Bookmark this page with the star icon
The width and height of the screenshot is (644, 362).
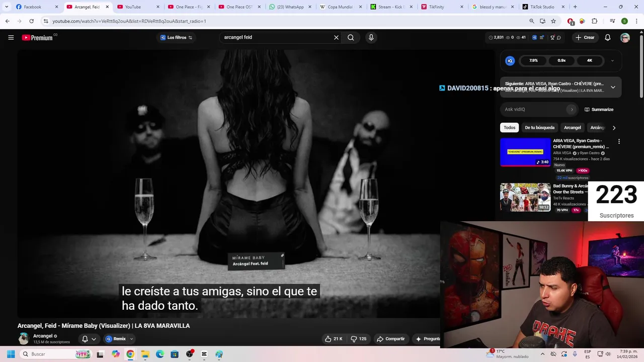553,21
